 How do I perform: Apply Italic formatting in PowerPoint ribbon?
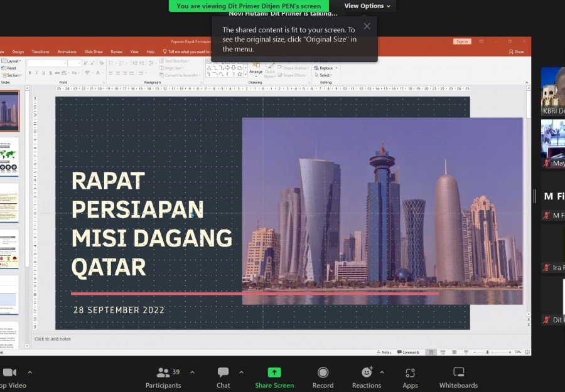36,73
